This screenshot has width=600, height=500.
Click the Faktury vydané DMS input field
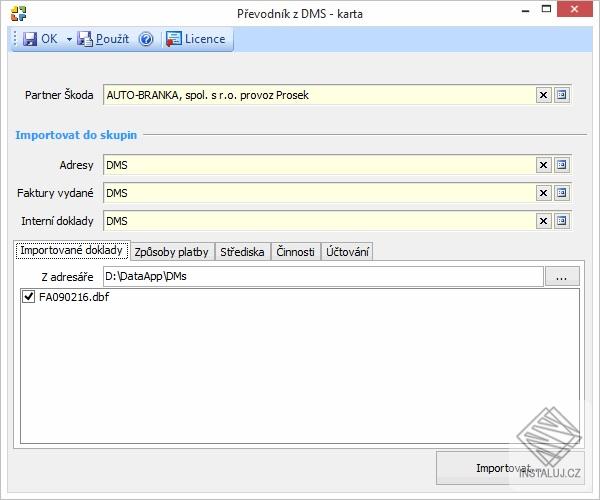point(319,193)
